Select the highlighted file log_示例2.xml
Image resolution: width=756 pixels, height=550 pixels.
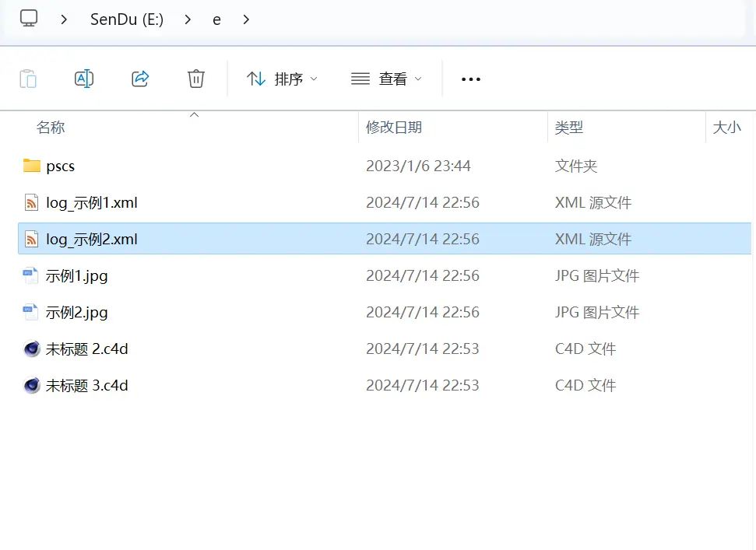91,239
